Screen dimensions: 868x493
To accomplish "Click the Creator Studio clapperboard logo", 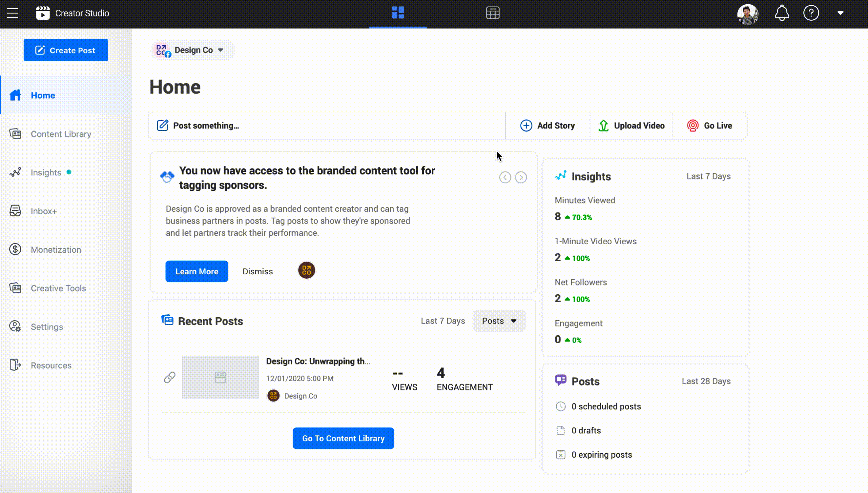I will click(x=43, y=13).
